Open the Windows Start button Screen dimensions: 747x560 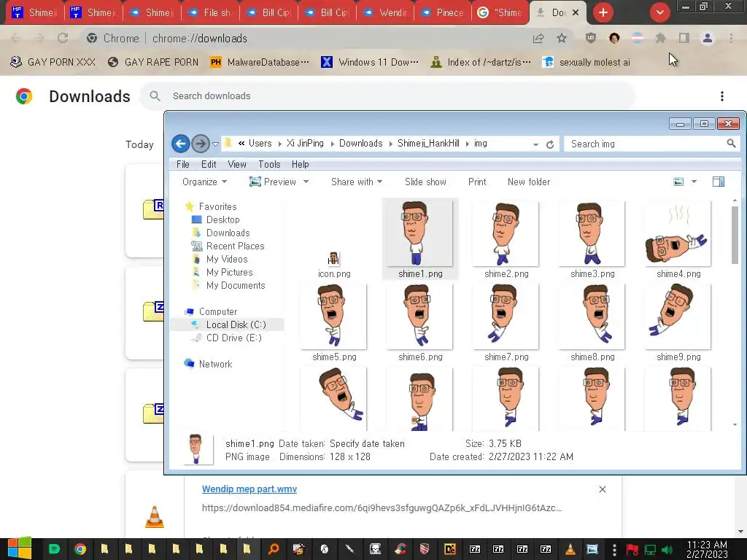[x=20, y=548]
